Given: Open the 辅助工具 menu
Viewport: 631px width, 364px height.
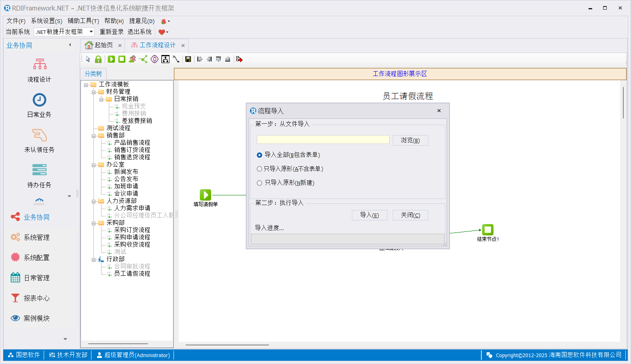Looking at the screenshot, I should click(83, 21).
